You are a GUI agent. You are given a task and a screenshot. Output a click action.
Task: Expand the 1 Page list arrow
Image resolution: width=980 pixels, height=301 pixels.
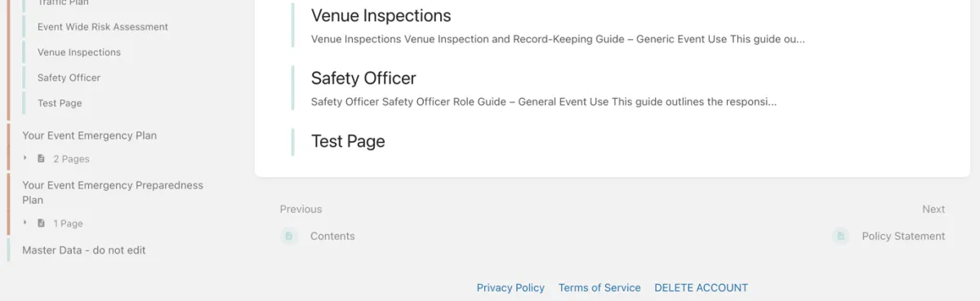click(x=25, y=223)
